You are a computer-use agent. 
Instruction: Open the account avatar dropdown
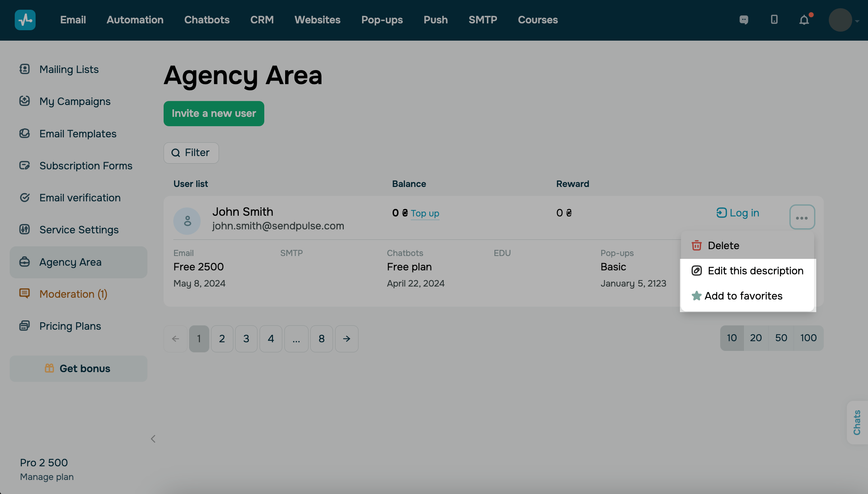click(844, 20)
